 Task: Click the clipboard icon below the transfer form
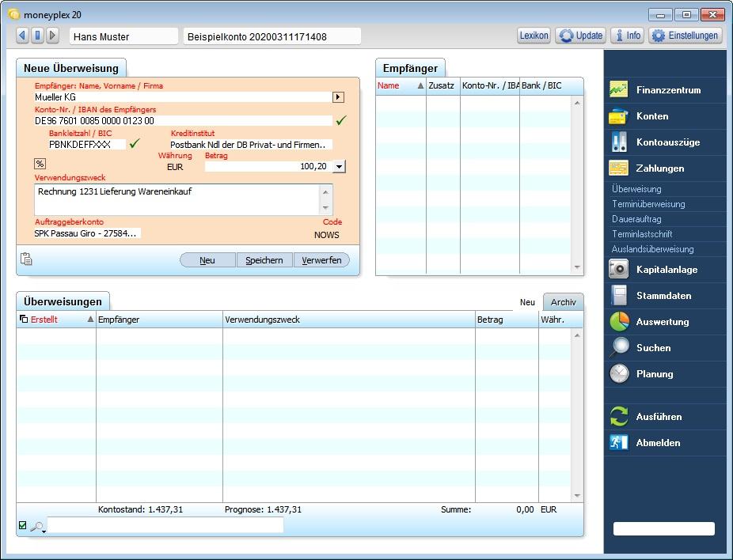coord(26,259)
